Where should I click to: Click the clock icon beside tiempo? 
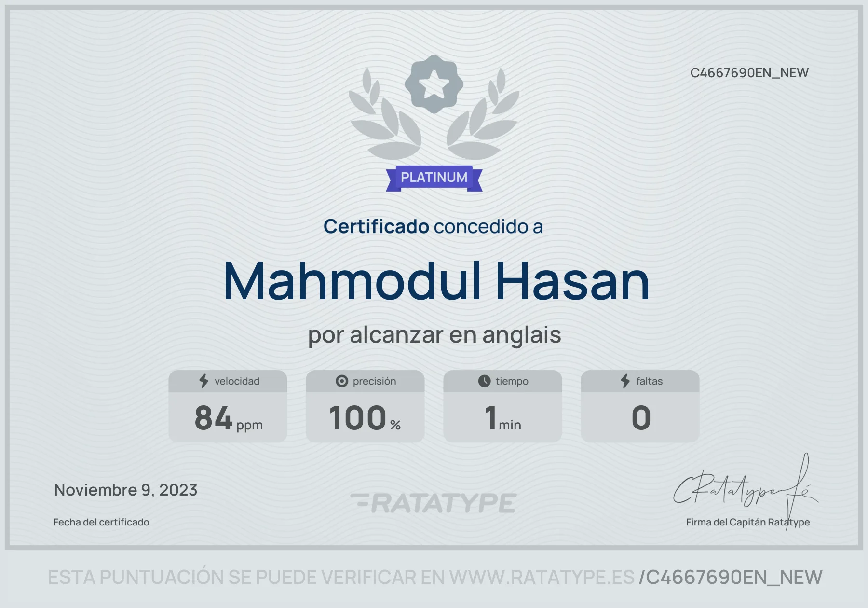coord(484,381)
